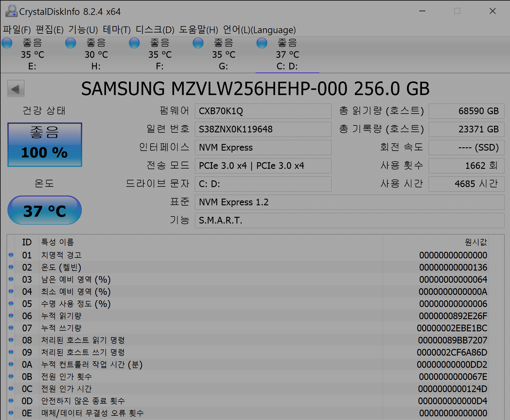The height and width of the screenshot is (420, 510).
Task: Click the 총 읽기량 (호스트) label
Action: click(x=381, y=111)
